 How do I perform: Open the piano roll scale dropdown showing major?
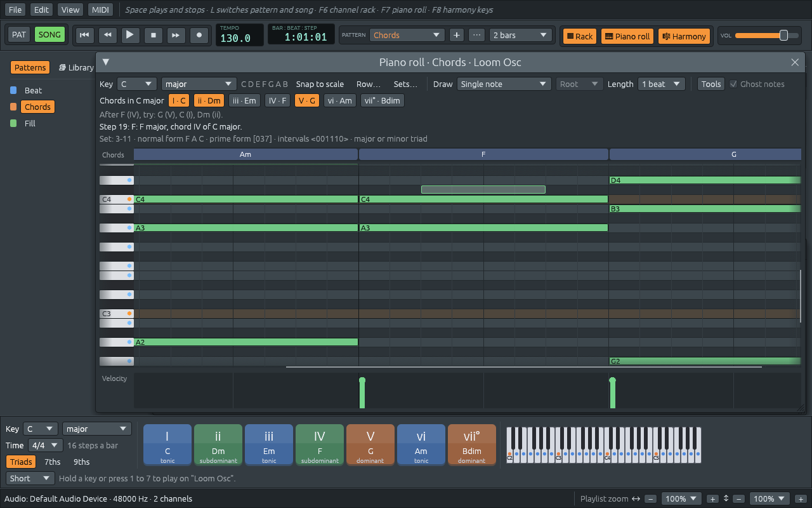[x=199, y=84]
